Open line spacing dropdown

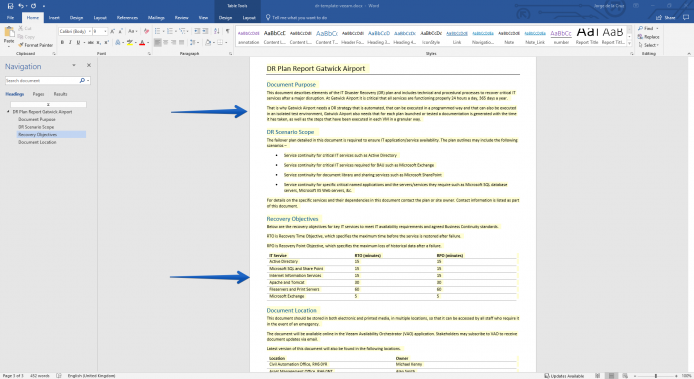[193, 43]
